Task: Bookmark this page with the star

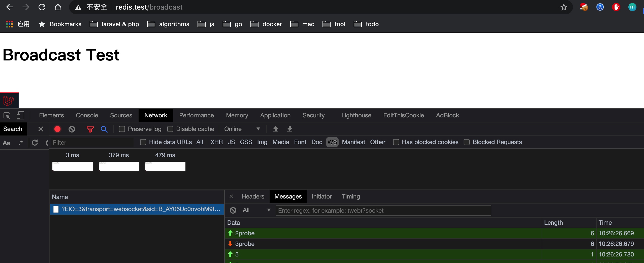Action: coord(564,7)
